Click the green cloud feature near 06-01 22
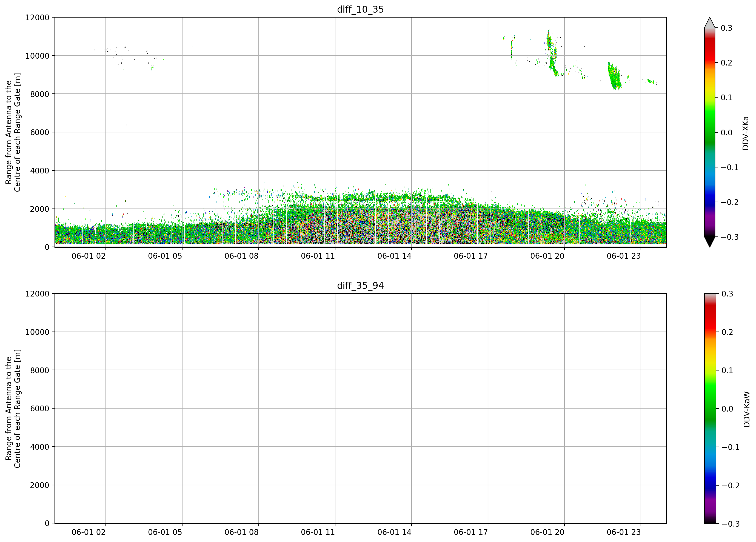This screenshot has width=756, height=542. [614, 76]
